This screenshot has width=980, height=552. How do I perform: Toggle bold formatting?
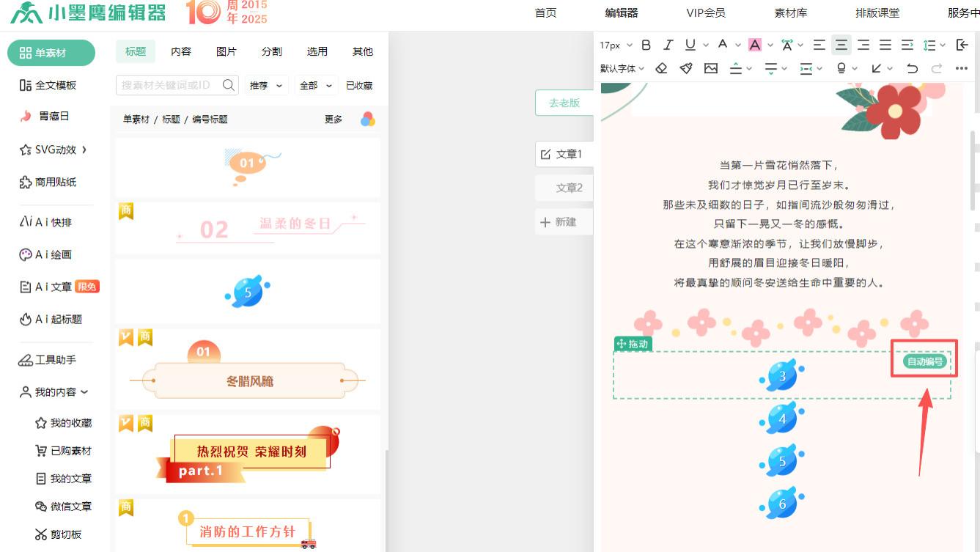[x=646, y=44]
